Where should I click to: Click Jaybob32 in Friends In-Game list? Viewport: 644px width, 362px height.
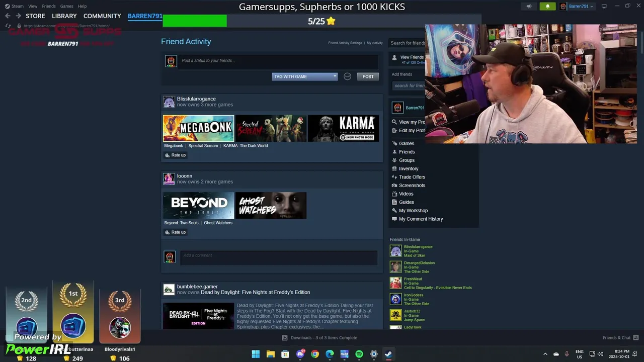pos(412,311)
